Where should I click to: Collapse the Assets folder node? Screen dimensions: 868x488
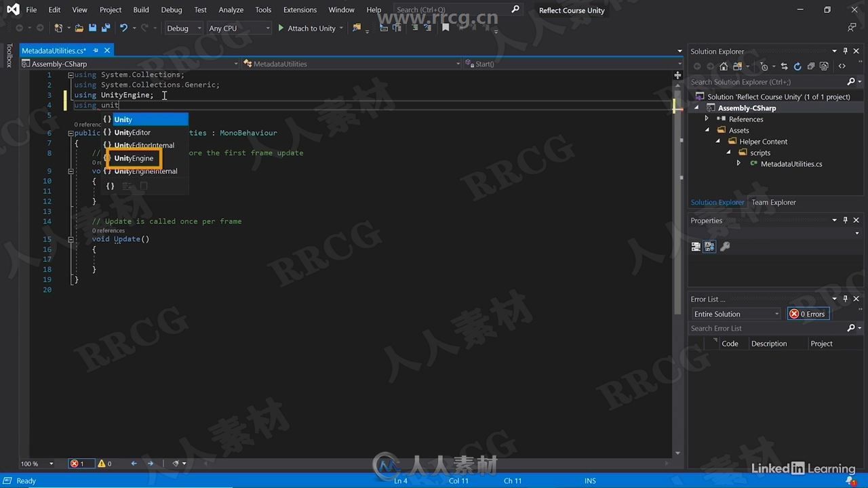[707, 130]
